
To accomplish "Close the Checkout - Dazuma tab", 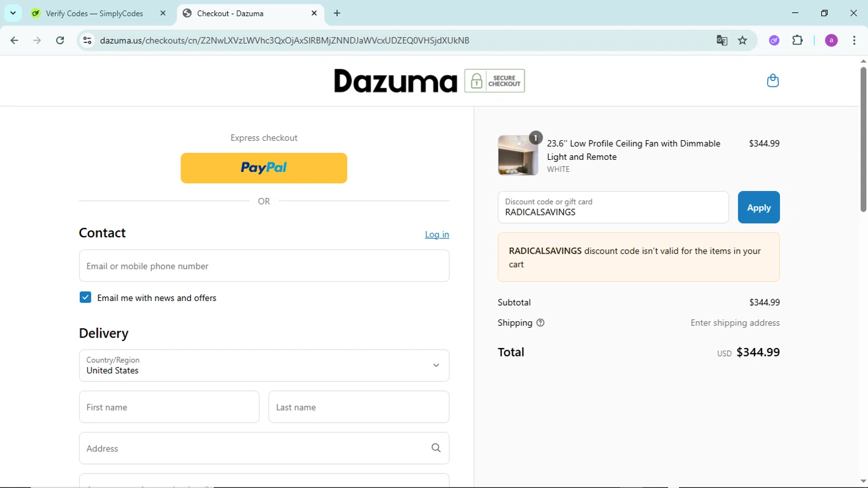I will [314, 13].
